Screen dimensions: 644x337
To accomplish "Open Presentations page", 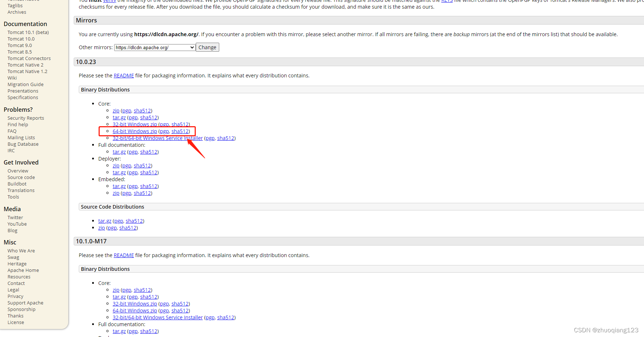I will pos(23,91).
